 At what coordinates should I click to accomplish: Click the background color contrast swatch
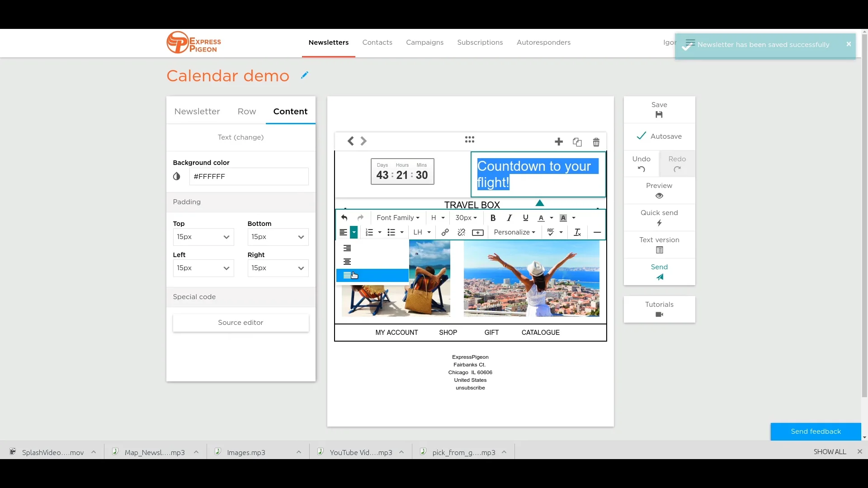(x=177, y=177)
